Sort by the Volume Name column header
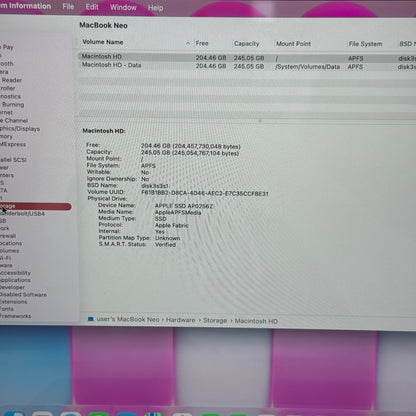The width and height of the screenshot is (416, 416). pyautogui.click(x=103, y=42)
